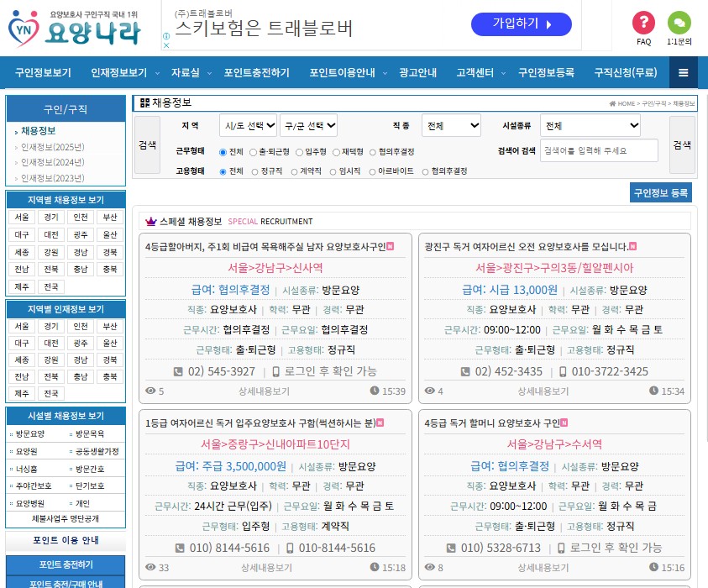Open the 직종 dropdown showing 전체
This screenshot has width=708, height=588.
pyautogui.click(x=451, y=124)
